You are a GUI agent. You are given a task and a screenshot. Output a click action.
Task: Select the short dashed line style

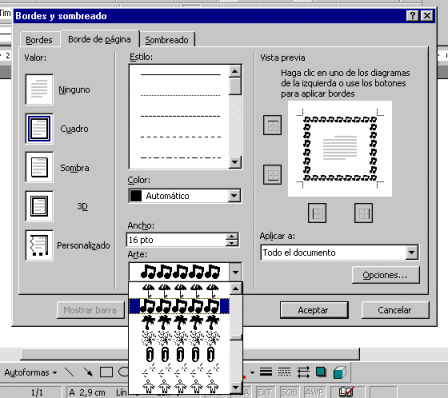(x=180, y=116)
